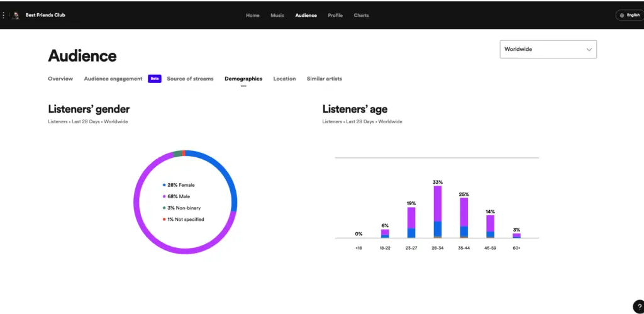Click the 1% Not specified legend label

pos(186,220)
